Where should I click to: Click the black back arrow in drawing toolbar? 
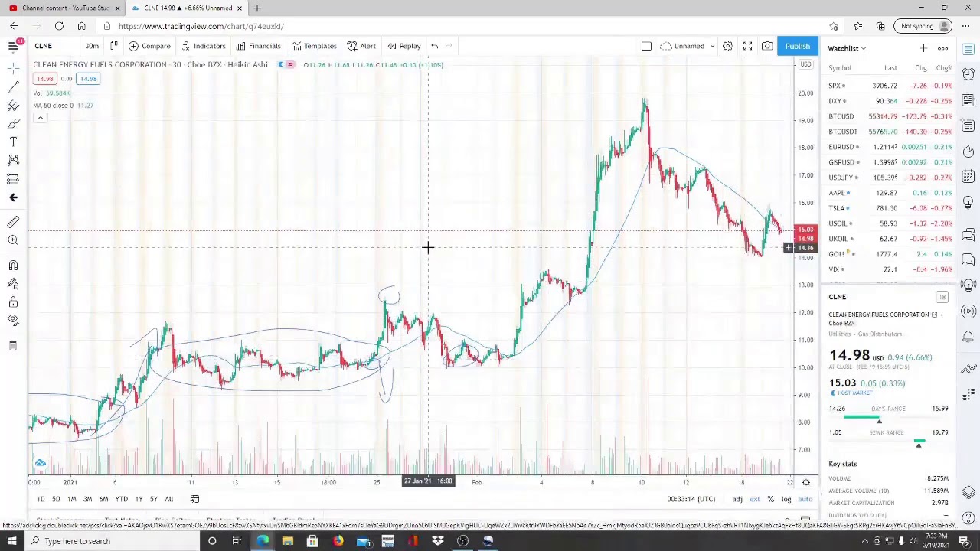click(x=13, y=197)
